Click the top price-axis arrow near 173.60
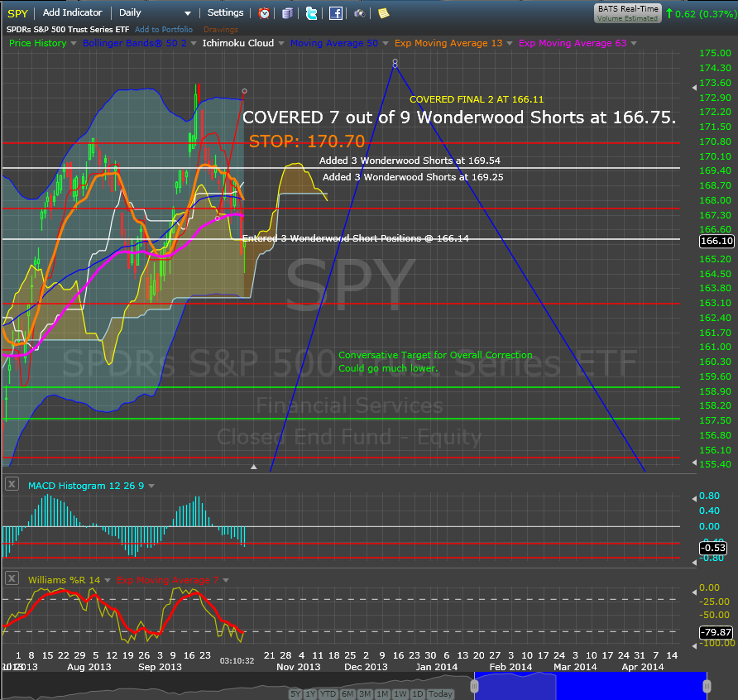 click(694, 88)
